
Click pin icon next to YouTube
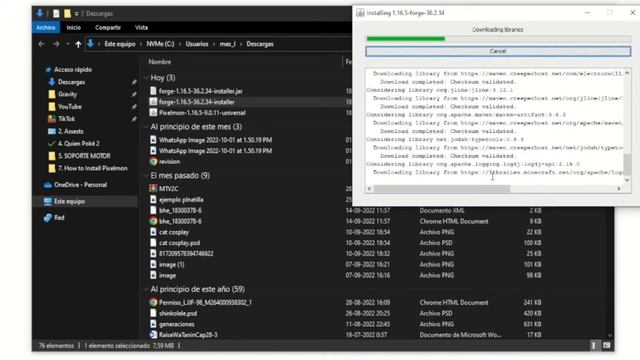[x=134, y=107]
